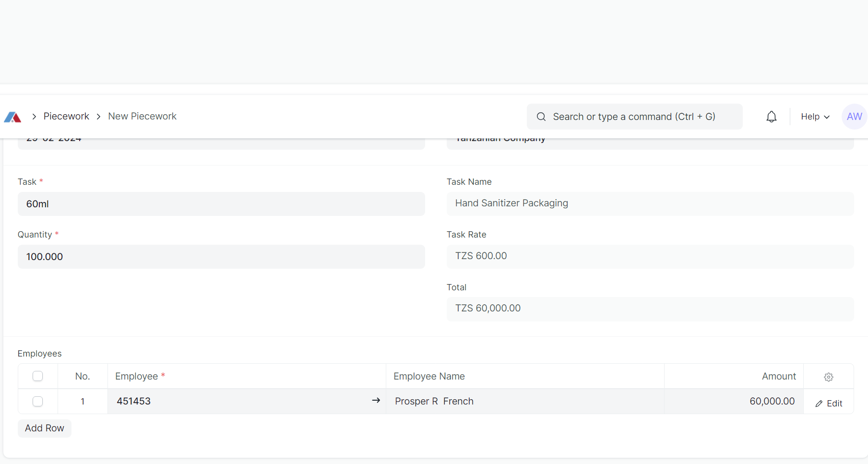
Task: Toggle the select-all checkbox in Employees header
Action: (37, 376)
